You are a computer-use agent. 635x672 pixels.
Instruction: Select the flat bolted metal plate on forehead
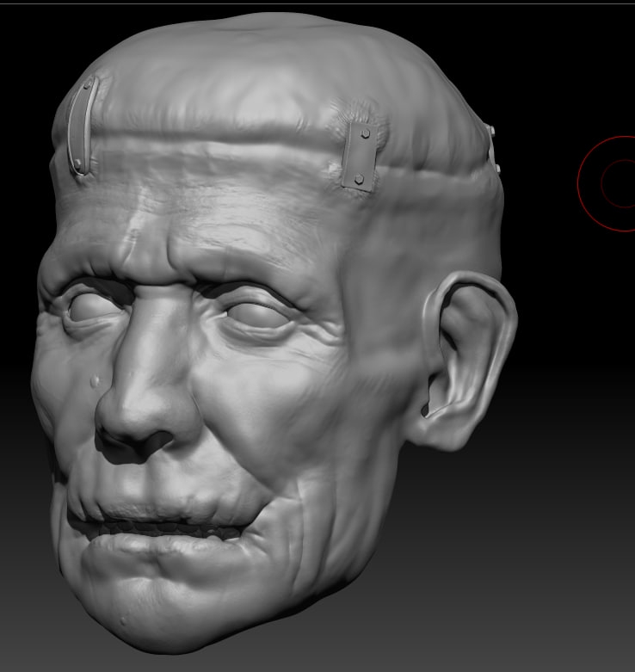361,157
